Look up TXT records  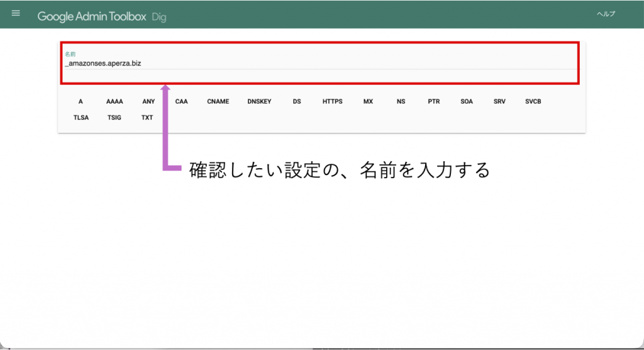(x=147, y=118)
